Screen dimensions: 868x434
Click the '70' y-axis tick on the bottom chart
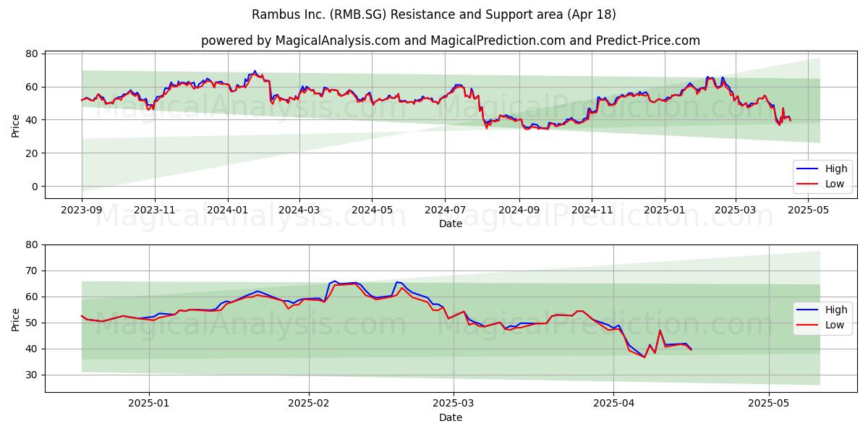33,271
